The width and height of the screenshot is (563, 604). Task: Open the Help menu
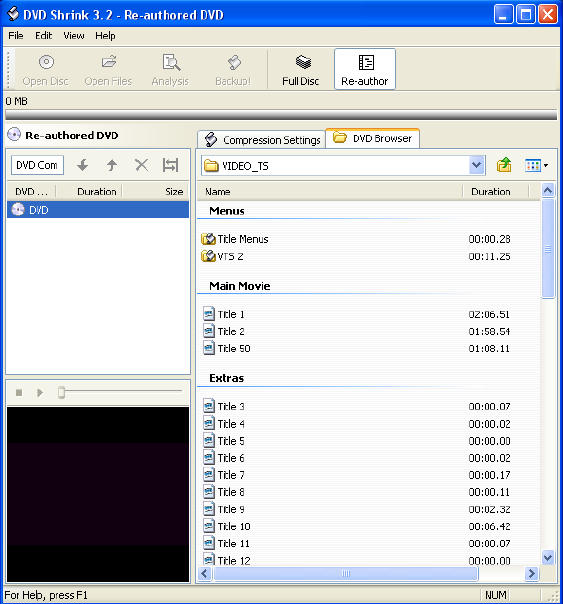(x=105, y=35)
